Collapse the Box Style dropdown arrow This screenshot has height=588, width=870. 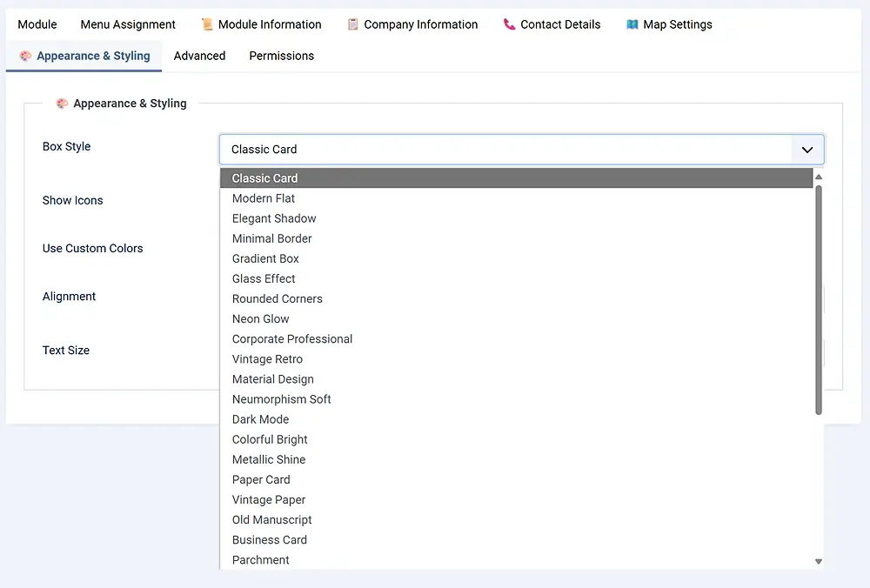(806, 150)
